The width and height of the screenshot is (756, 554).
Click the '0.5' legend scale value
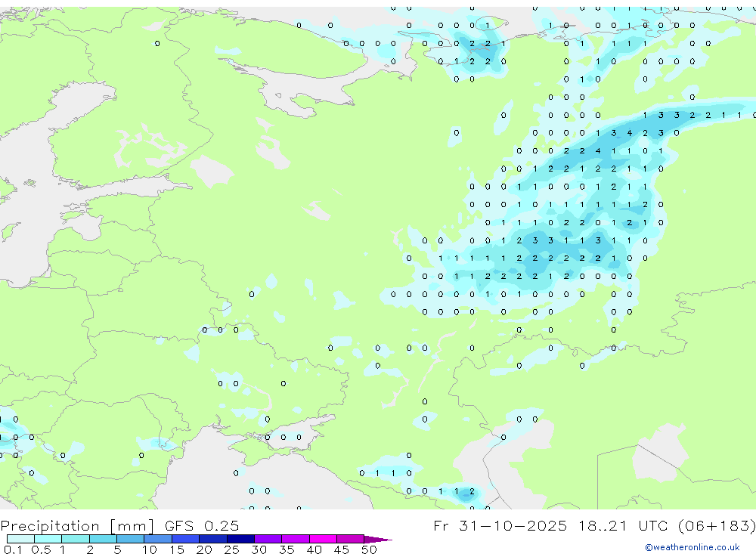coord(41,549)
